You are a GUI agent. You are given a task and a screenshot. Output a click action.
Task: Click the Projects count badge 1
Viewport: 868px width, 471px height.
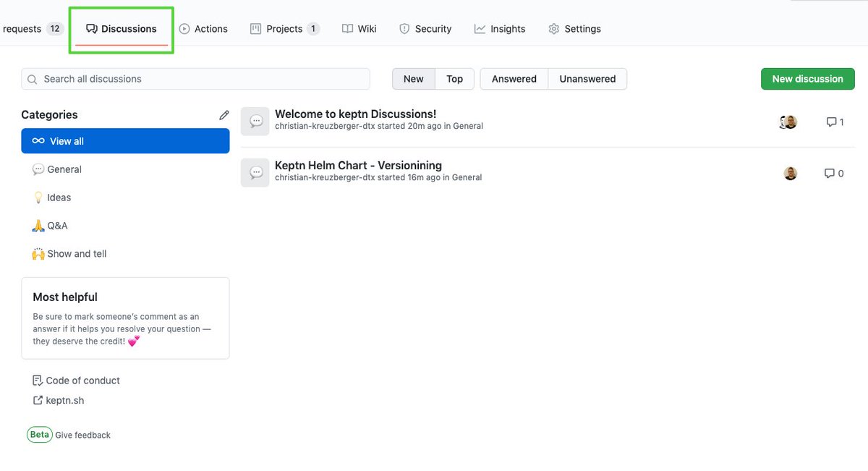[x=312, y=29]
